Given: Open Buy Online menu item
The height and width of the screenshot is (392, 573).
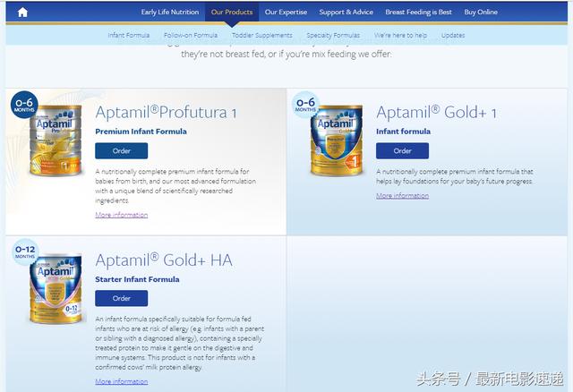Looking at the screenshot, I should (481, 12).
